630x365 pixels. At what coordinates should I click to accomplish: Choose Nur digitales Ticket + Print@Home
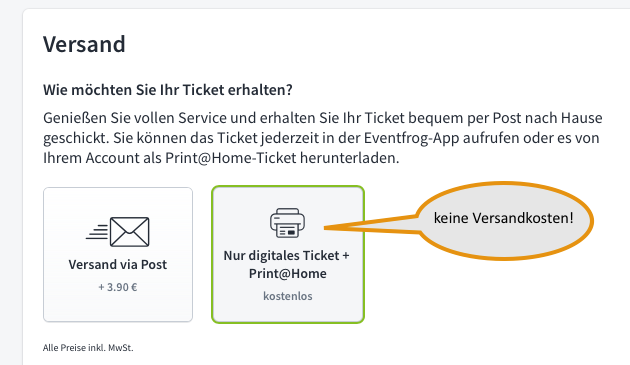click(x=288, y=254)
